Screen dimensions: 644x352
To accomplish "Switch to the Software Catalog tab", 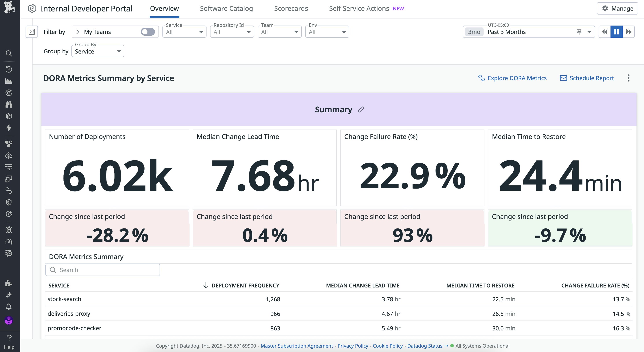I will (226, 9).
